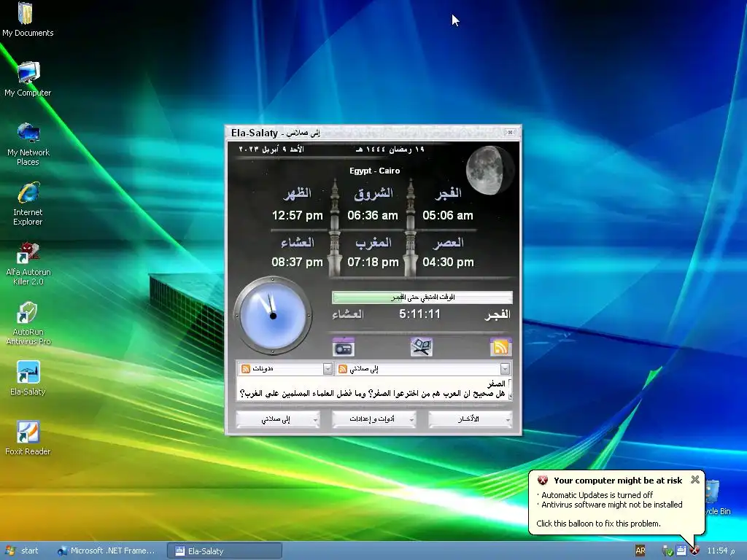
Task: Open Alfa Autorun Killer 2.0 shortcut
Action: [x=28, y=264]
